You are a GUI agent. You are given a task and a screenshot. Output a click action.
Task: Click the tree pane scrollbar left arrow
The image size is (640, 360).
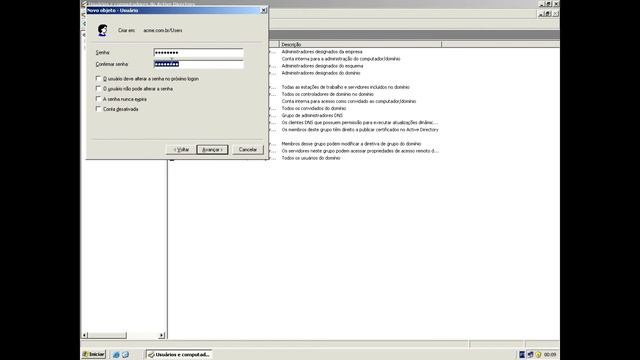tap(84, 335)
